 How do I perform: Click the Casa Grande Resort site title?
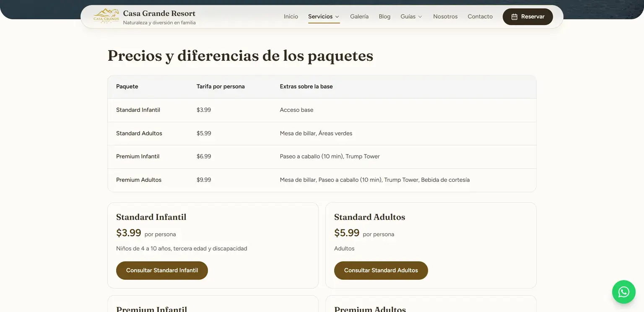(159, 13)
